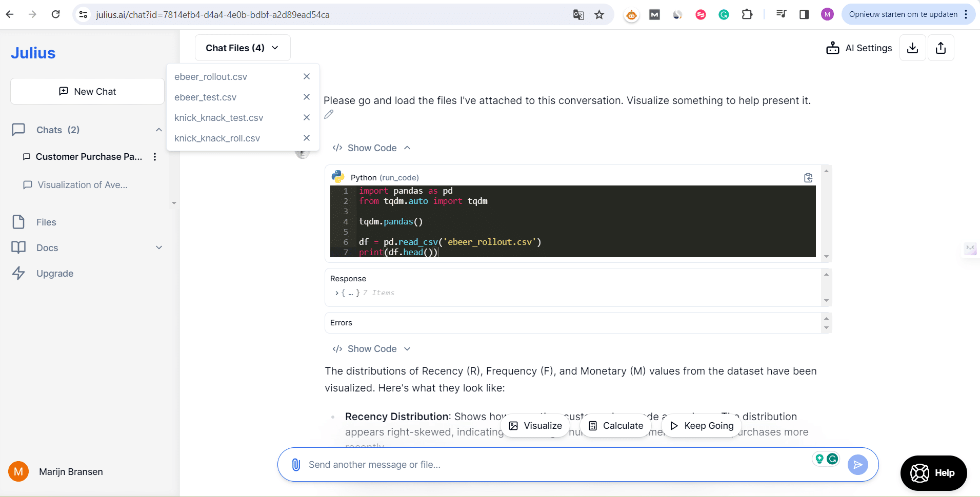Open options for Customer Purchase chat
Image resolution: width=980 pixels, height=497 pixels.
[x=155, y=157]
